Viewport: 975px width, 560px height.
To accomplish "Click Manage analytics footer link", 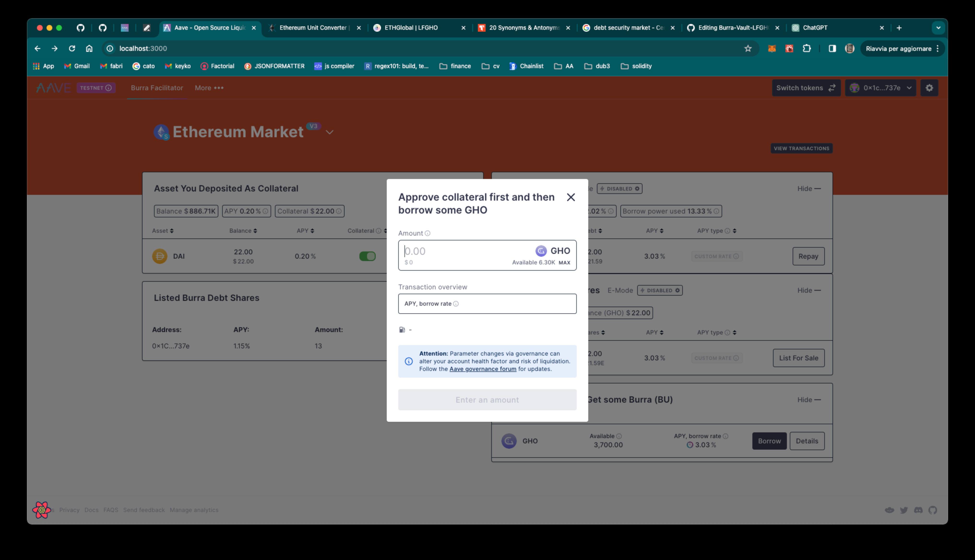I will coord(194,510).
